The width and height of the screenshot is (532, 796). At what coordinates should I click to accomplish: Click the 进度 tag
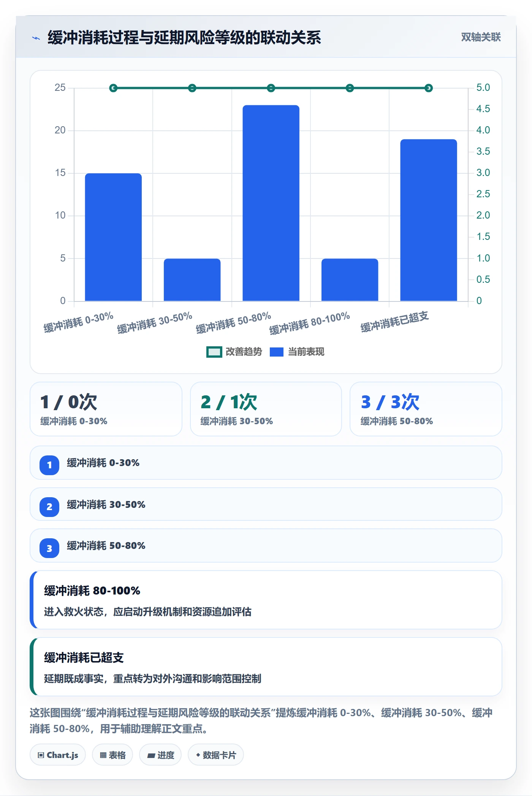pos(160,755)
